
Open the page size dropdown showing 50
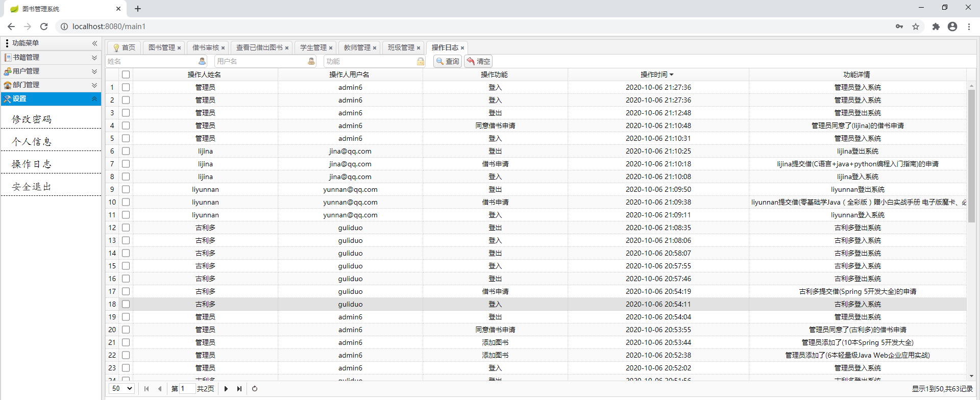pos(122,389)
